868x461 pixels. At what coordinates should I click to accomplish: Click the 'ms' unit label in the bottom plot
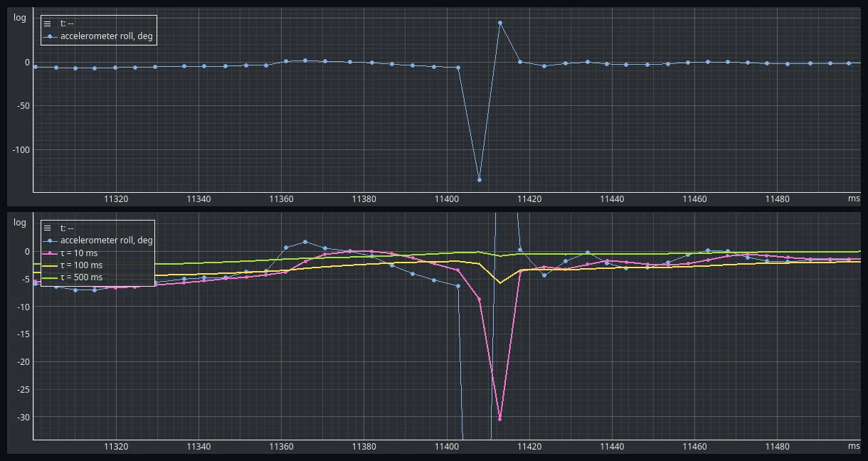pyautogui.click(x=854, y=447)
